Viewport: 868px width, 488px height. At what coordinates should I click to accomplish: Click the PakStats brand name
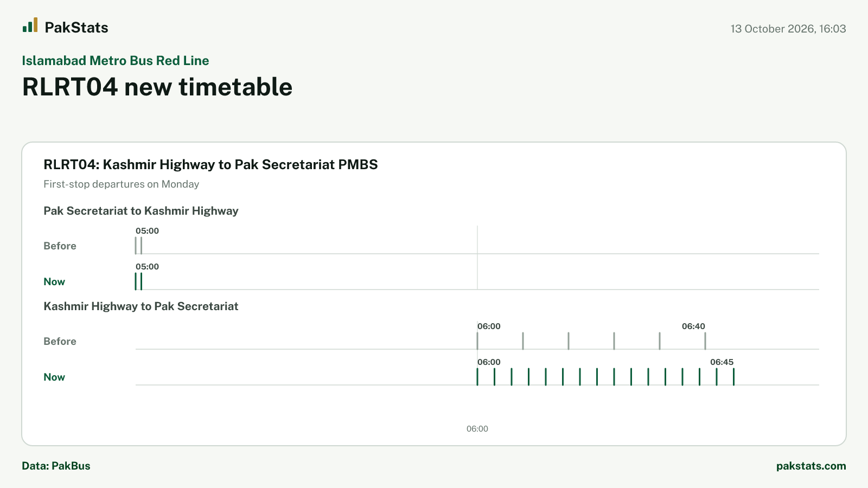(76, 28)
